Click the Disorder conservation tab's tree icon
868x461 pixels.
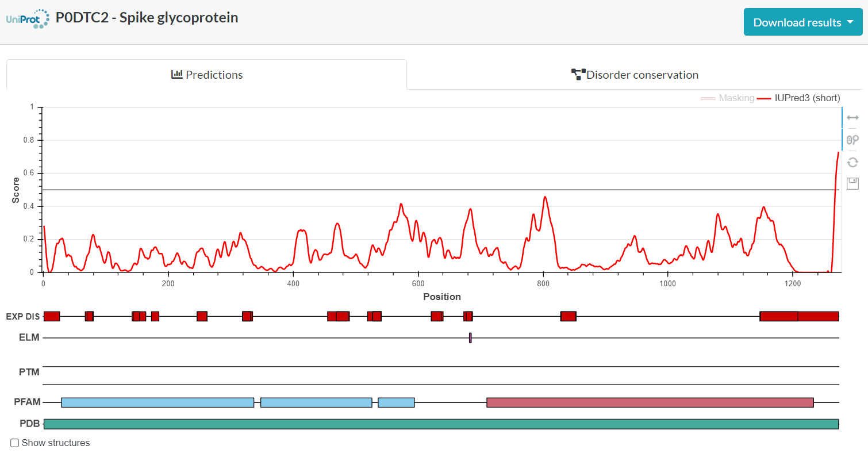578,74
